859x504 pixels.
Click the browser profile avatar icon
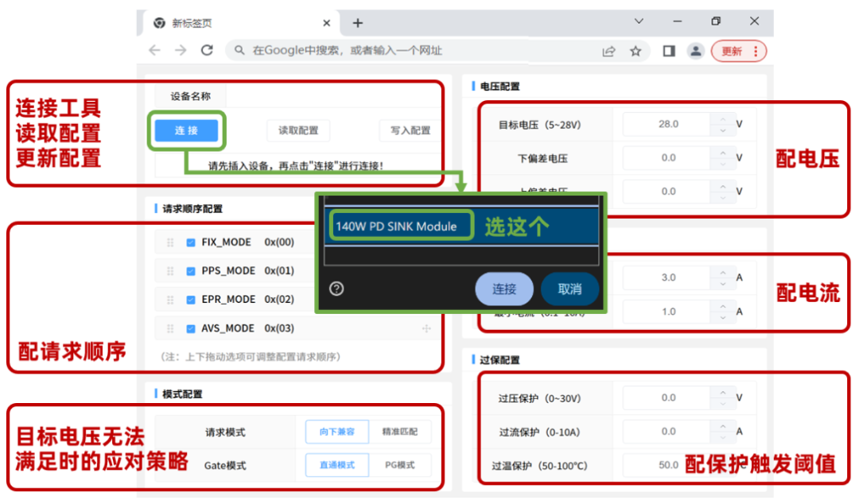[x=696, y=49]
